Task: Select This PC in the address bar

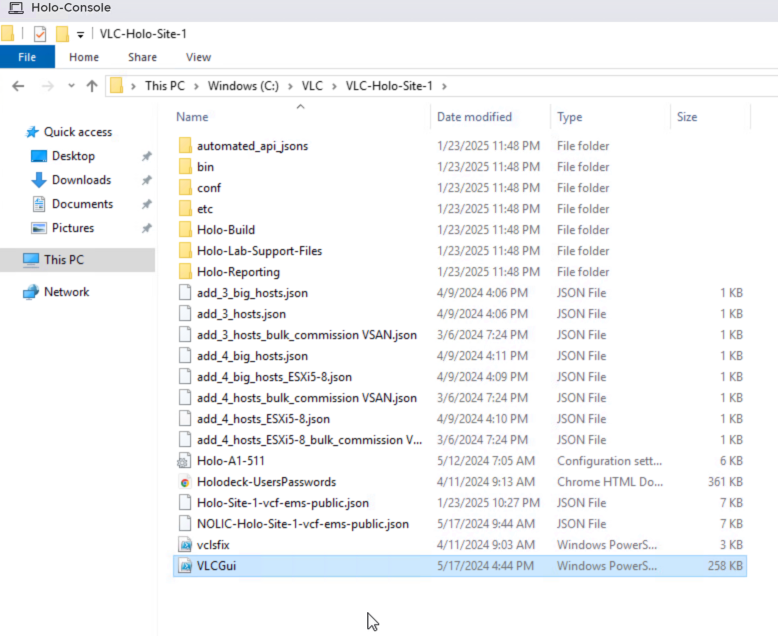Action: tap(165, 86)
